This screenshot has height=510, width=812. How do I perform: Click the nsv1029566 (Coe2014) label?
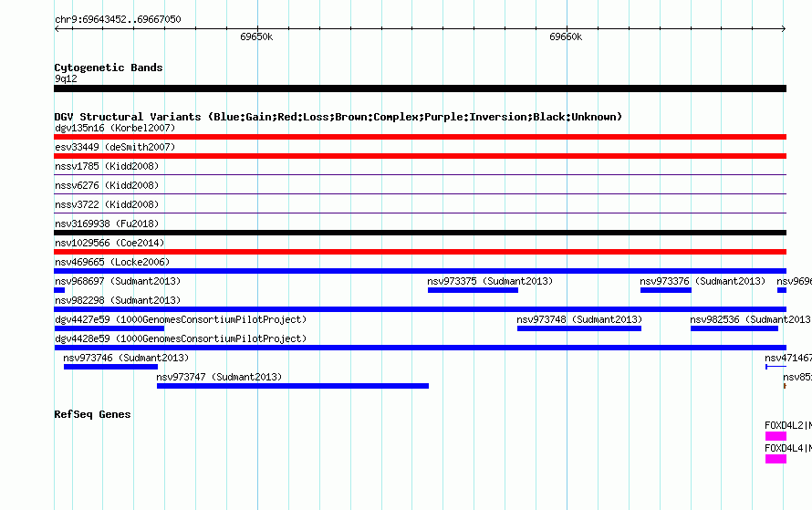(109, 243)
